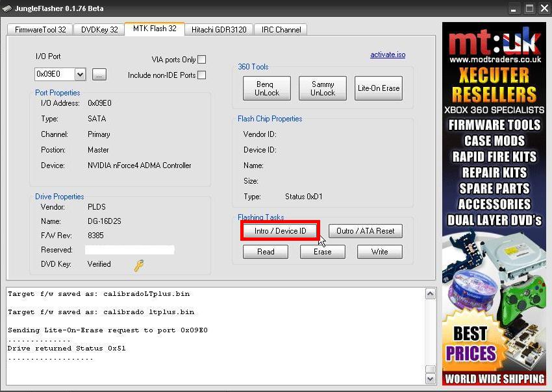Viewport: 552px width, 392px height.
Task: Go to the IRC Channel tab
Action: (280, 29)
